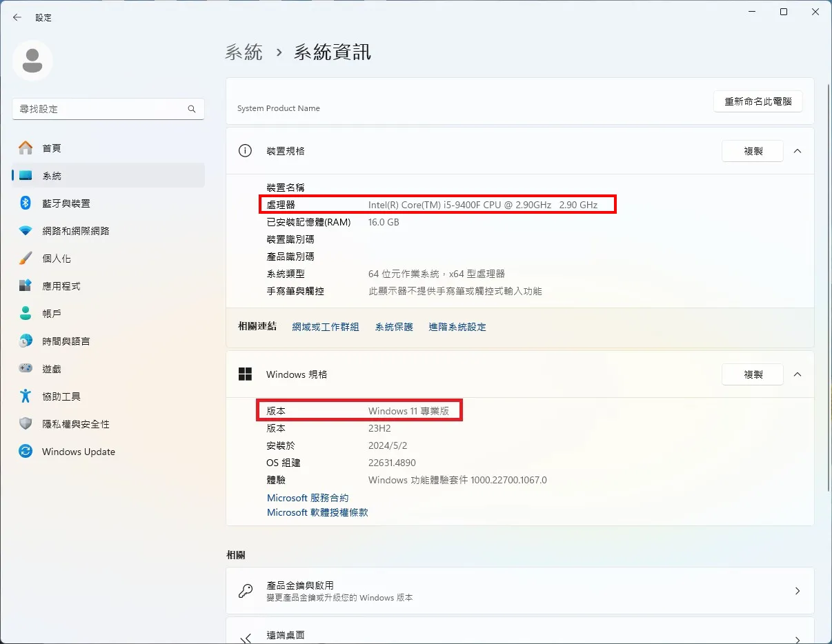Click processor value Intel Core i5-9400F text
The height and width of the screenshot is (644, 832).
click(x=483, y=205)
